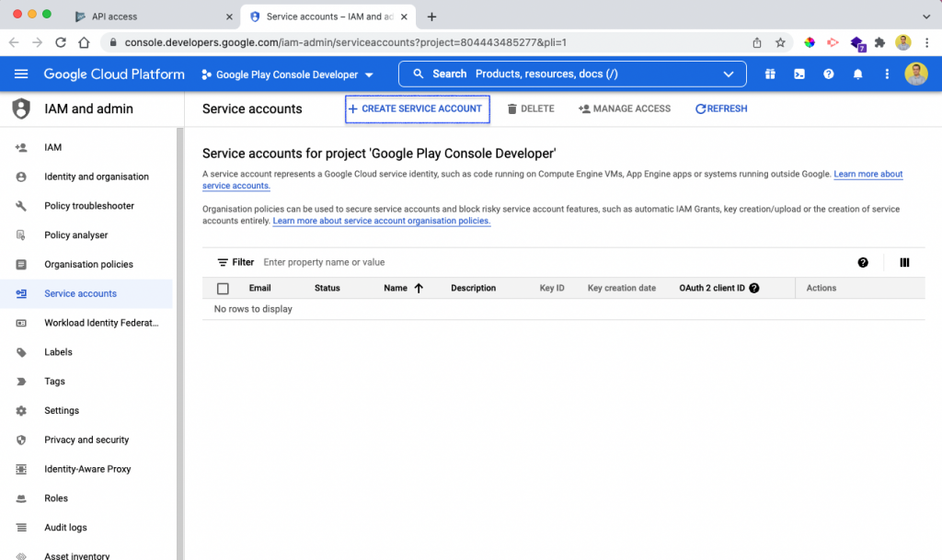942x560 pixels.
Task: Open notifications bell icon
Action: (x=858, y=74)
